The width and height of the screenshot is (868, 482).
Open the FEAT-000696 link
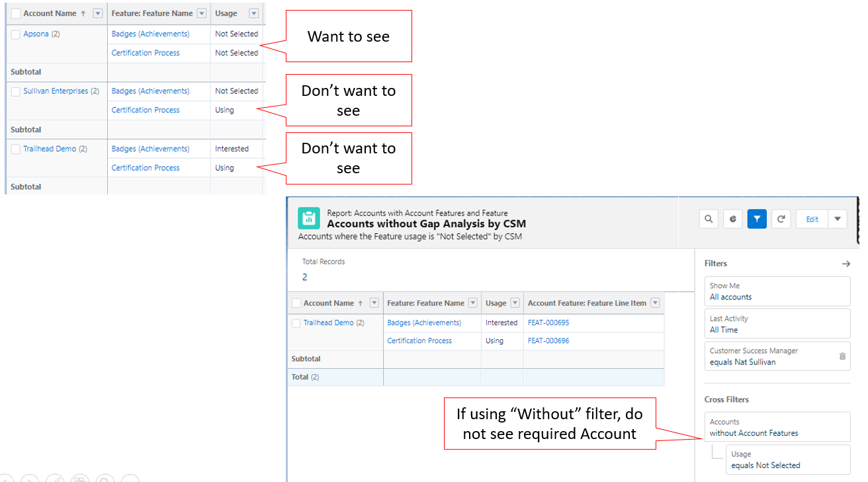tap(548, 341)
